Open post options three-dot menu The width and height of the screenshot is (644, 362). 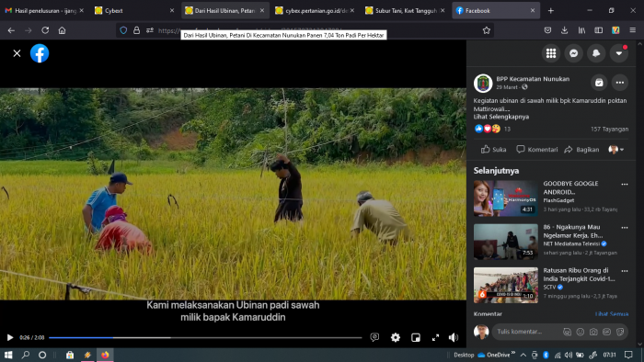619,83
